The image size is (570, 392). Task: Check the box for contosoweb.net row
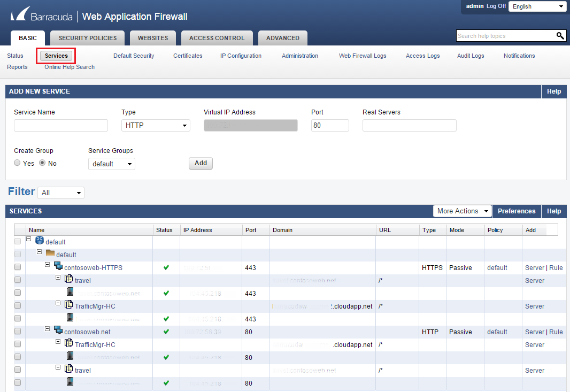point(18,331)
